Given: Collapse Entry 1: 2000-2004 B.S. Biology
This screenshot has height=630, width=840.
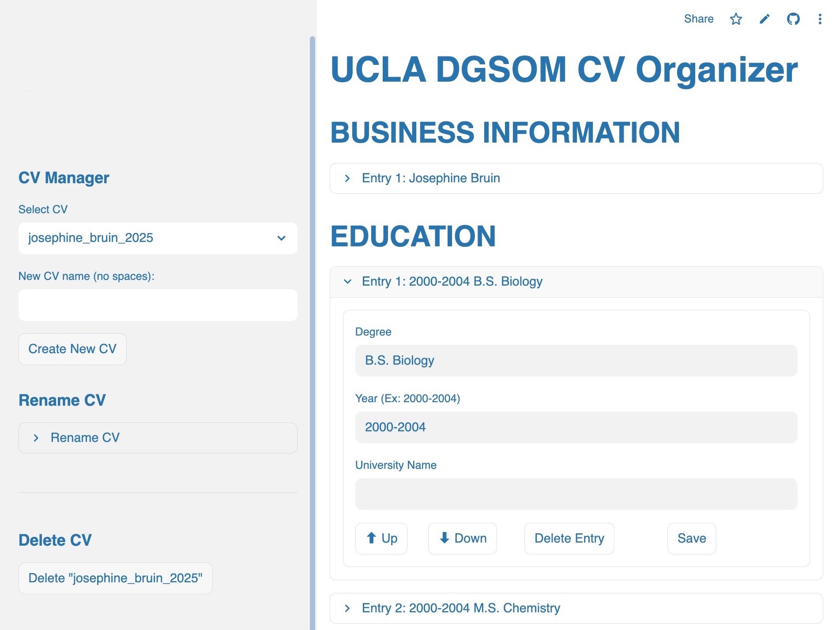Looking at the screenshot, I should pyautogui.click(x=576, y=282).
